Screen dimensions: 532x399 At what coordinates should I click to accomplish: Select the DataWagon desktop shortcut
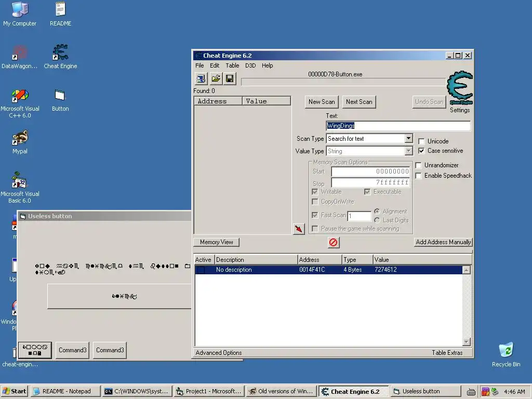click(x=20, y=57)
